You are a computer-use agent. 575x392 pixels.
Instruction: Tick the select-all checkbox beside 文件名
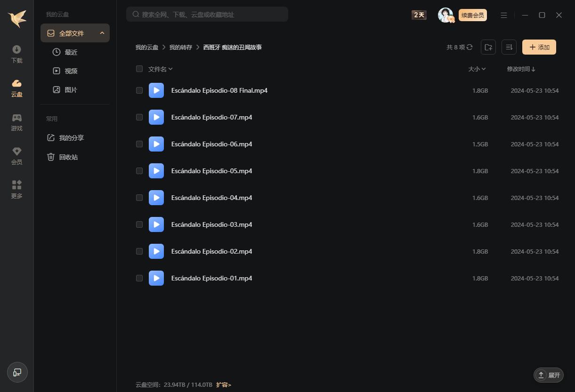[x=139, y=69]
